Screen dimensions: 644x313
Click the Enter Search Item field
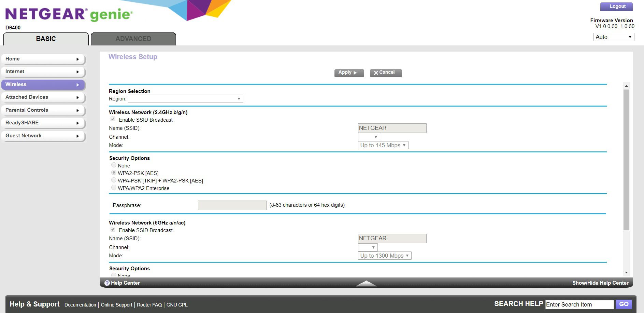coord(579,304)
